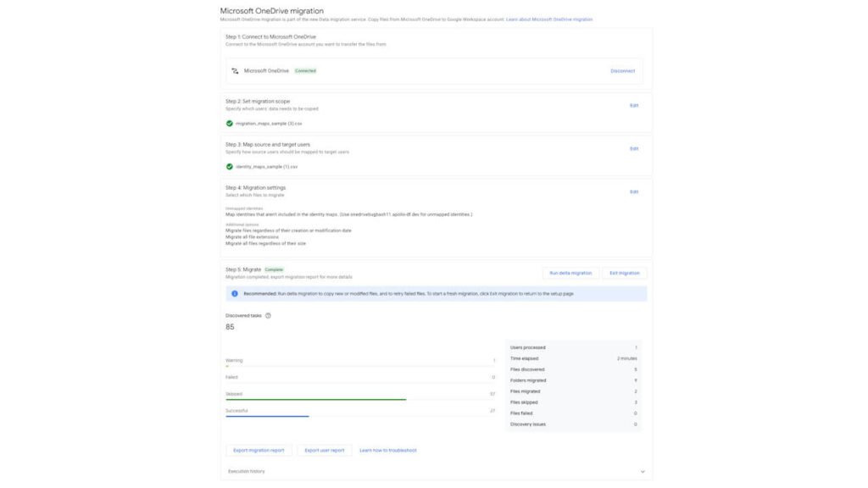Click Step 4: Migration settings heading

point(256,187)
